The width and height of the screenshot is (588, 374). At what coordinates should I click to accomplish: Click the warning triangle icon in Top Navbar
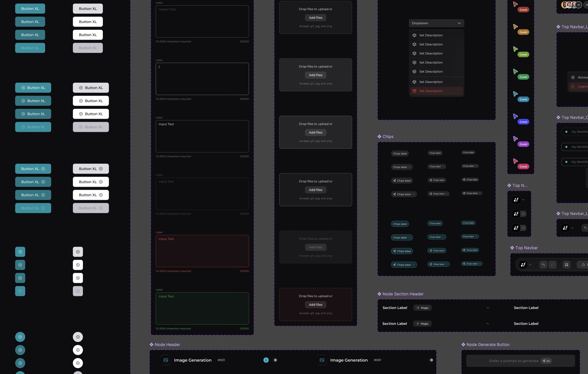[583, 265]
